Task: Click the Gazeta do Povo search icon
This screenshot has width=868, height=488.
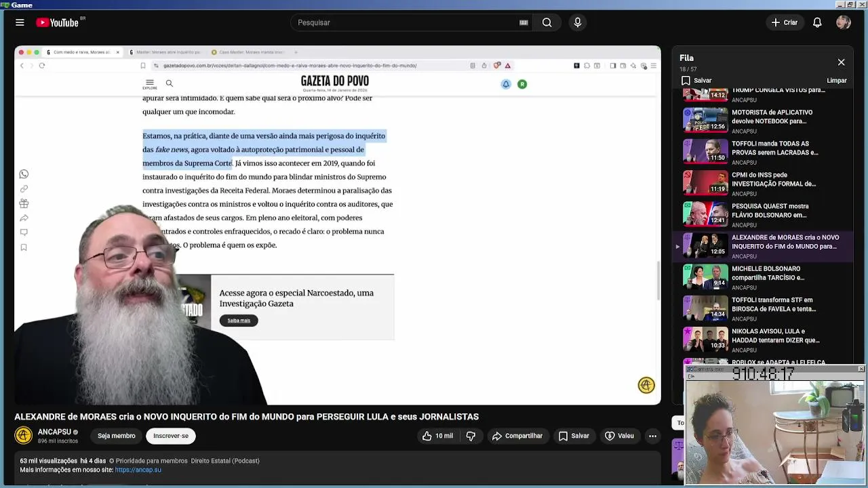Action: click(x=170, y=83)
